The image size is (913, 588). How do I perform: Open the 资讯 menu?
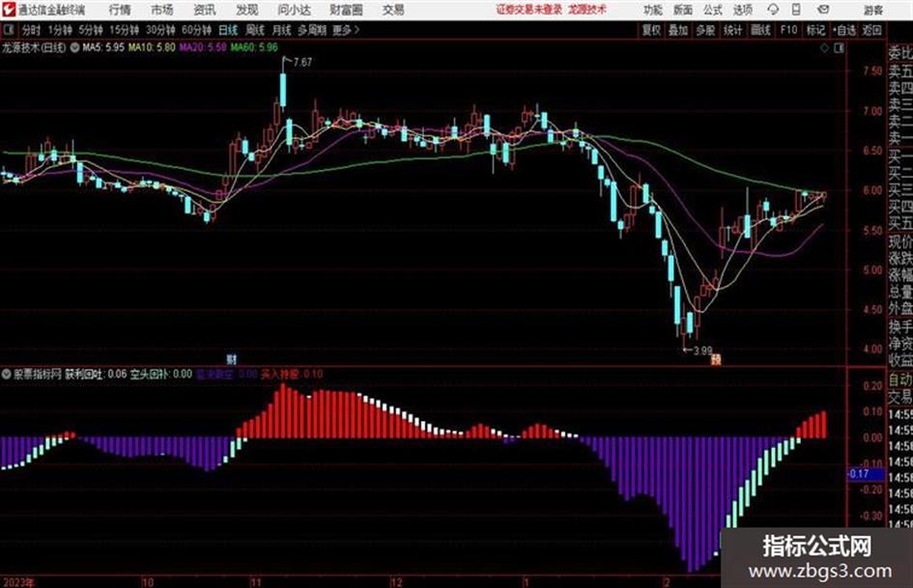[x=205, y=10]
